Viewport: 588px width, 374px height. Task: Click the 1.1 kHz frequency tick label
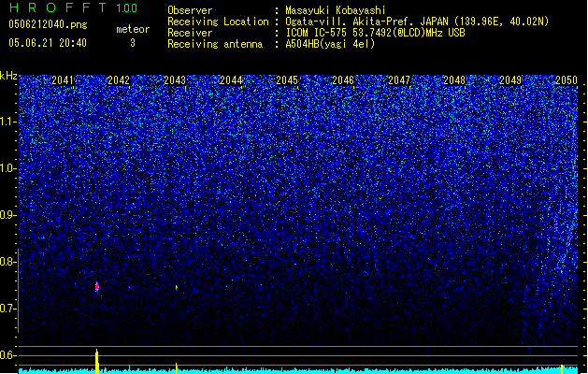point(8,122)
